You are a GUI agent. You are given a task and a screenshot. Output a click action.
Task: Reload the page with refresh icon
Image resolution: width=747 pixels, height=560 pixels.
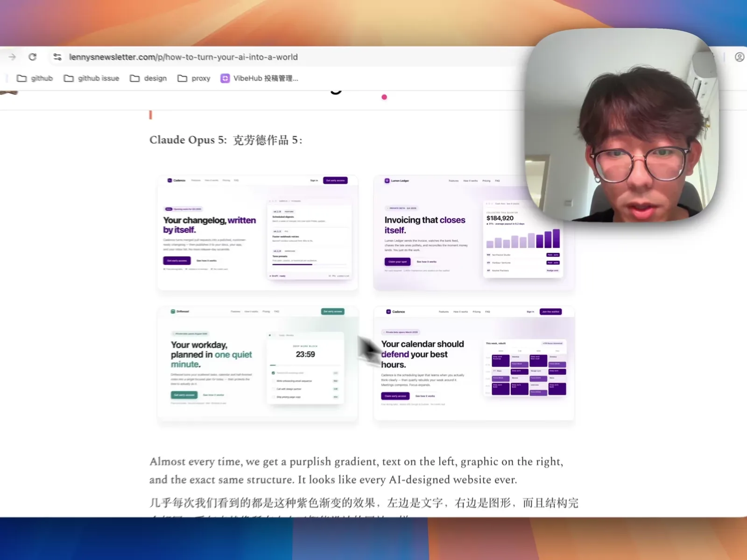(x=33, y=57)
